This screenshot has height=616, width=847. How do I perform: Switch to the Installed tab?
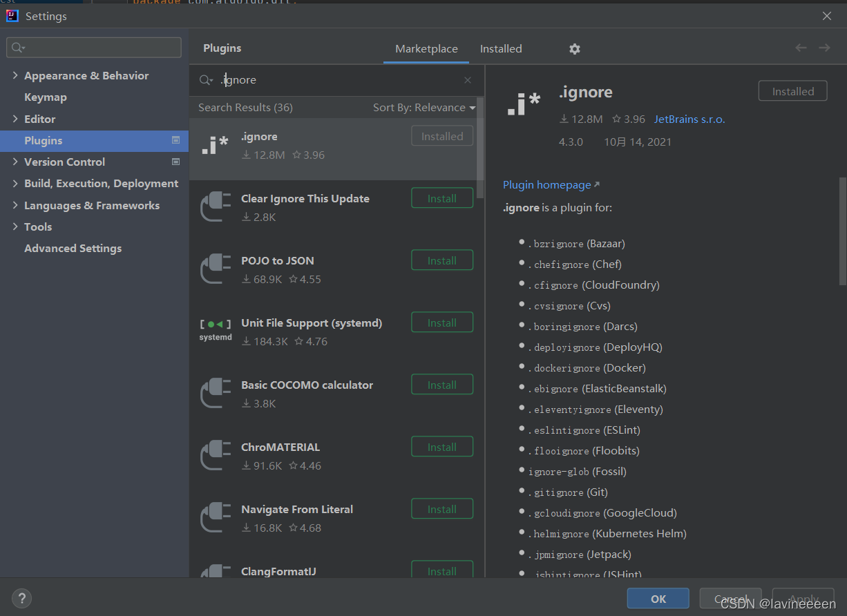point(501,49)
